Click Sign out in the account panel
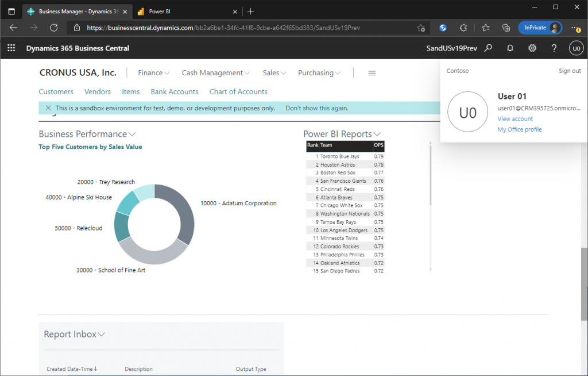This screenshot has width=588, height=376. (x=570, y=71)
